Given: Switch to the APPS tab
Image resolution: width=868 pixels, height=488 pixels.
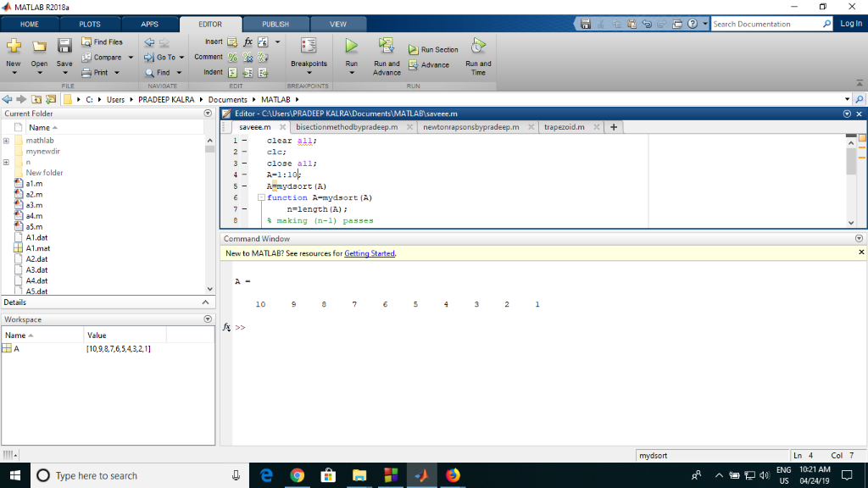Looking at the screenshot, I should point(149,25).
